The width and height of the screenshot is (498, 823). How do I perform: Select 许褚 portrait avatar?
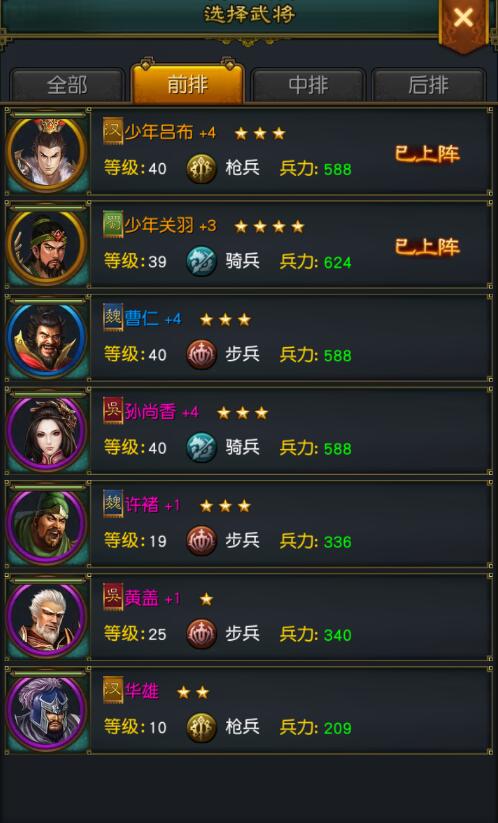(47, 526)
